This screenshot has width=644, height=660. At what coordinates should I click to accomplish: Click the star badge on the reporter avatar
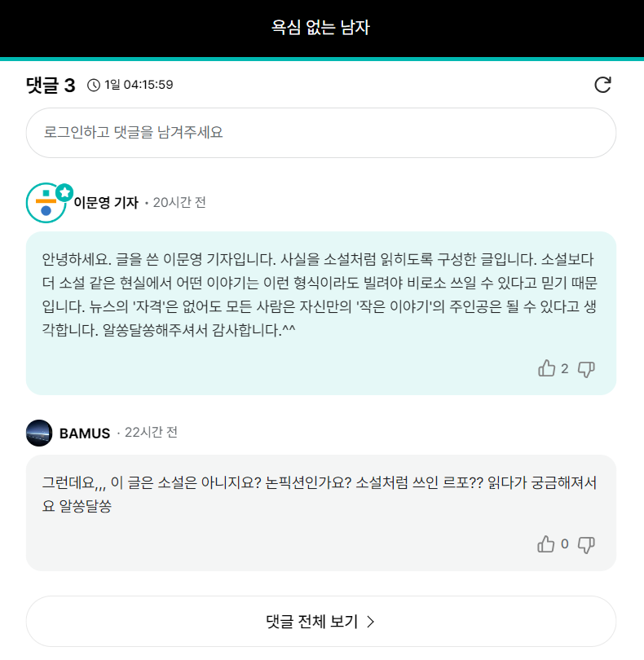pos(64,193)
